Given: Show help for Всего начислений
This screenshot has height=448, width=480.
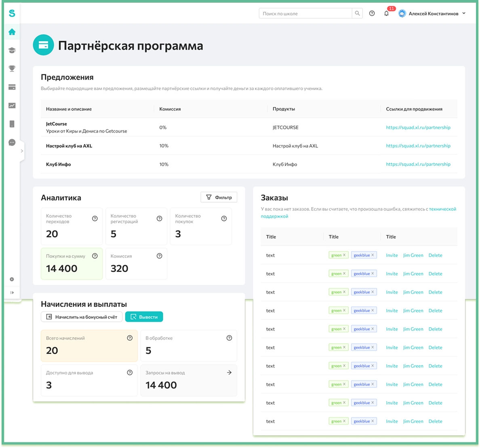Looking at the screenshot, I should (130, 338).
